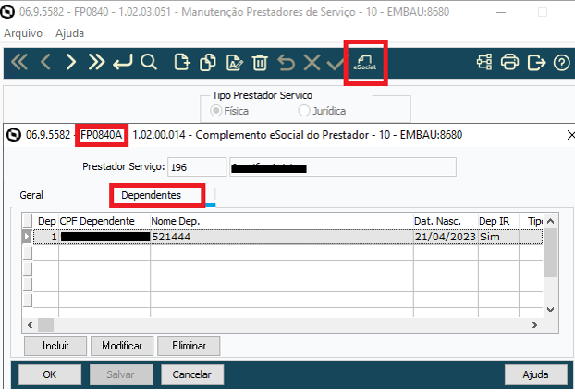Viewport: 575px width, 392px height.
Task: Select dependent row name 521444
Action: (171, 237)
